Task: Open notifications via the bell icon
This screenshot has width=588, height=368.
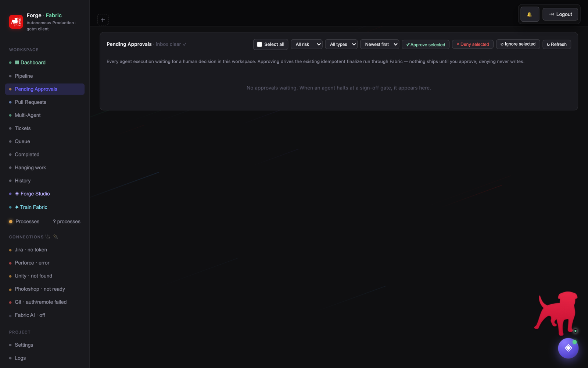Action: pyautogui.click(x=530, y=14)
